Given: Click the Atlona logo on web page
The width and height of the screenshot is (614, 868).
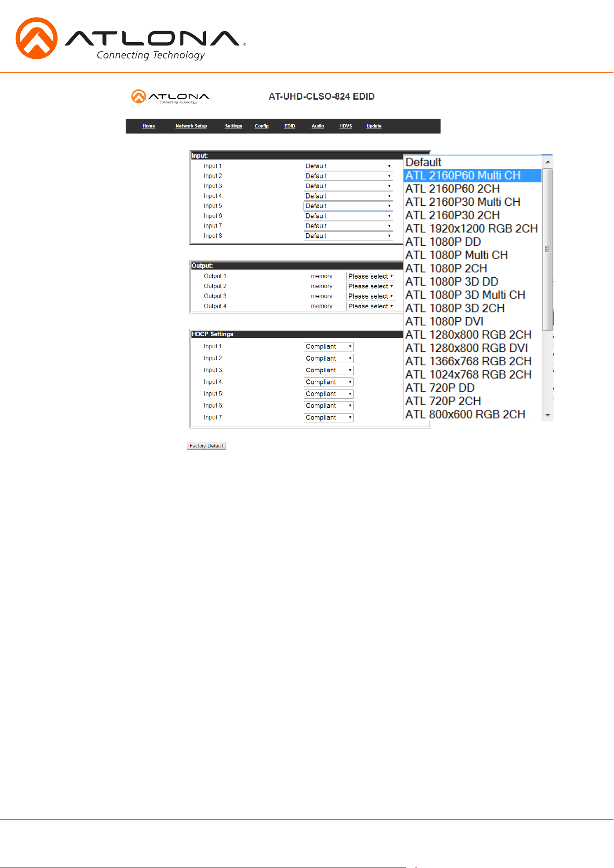Looking at the screenshot, I should (171, 96).
